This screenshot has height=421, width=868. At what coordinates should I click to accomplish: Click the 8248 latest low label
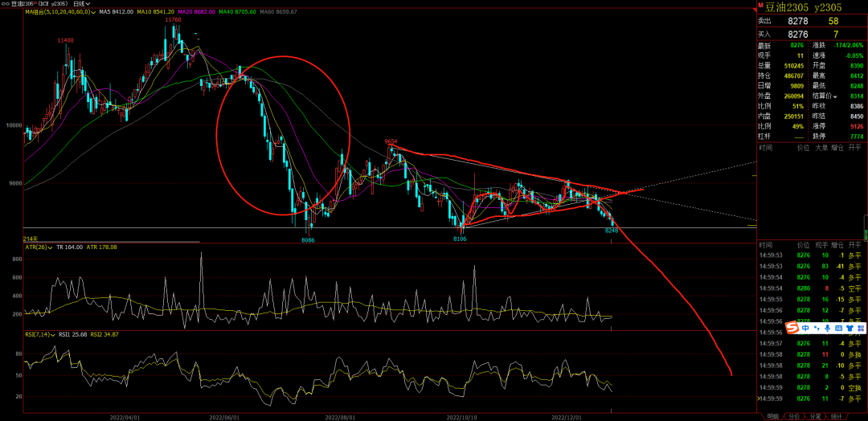611,230
